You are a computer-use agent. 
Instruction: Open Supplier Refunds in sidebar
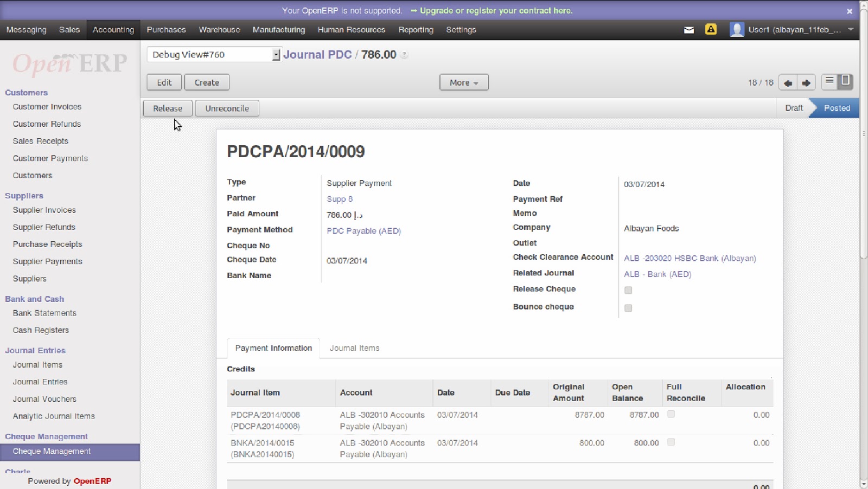(44, 227)
